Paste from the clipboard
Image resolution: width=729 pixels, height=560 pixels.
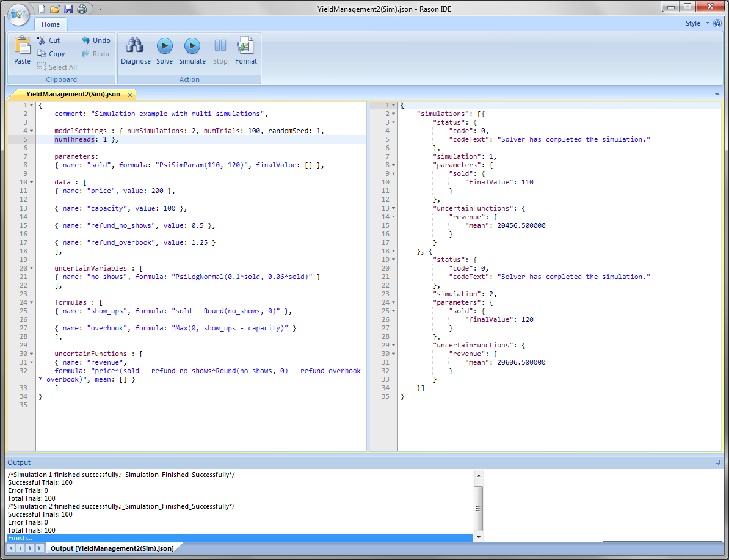pos(22,50)
